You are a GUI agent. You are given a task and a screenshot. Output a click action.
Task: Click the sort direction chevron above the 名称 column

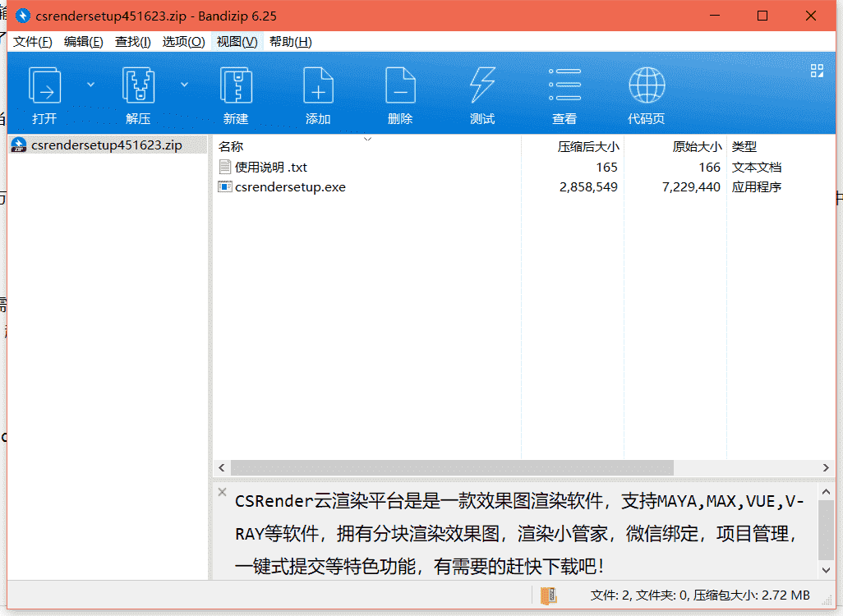[368, 140]
